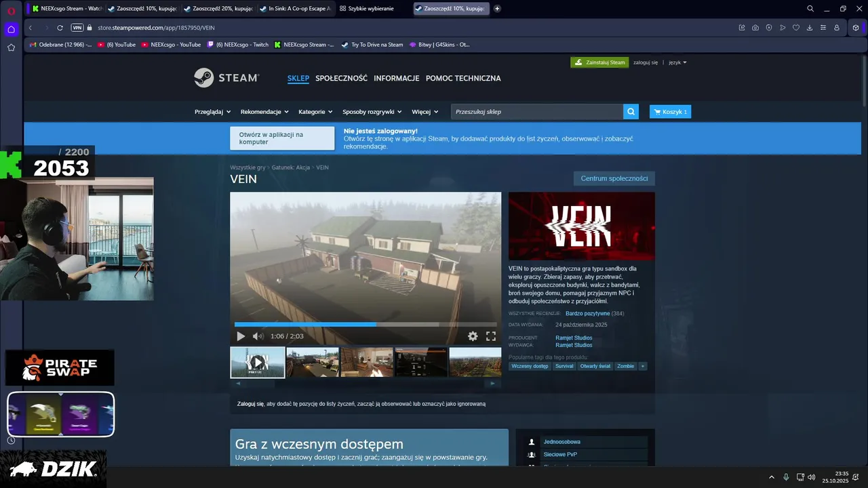
Task: Click the system tray microphone icon
Action: (786, 477)
